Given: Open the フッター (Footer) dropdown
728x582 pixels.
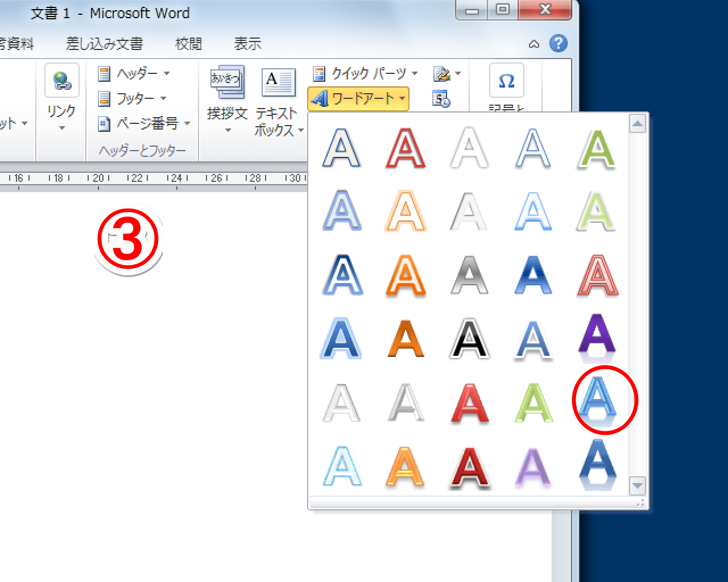Looking at the screenshot, I should tap(133, 98).
